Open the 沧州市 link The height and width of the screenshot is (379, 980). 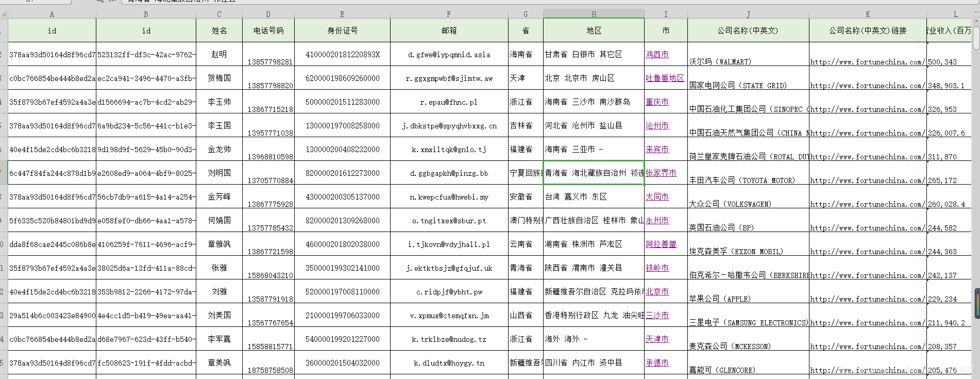pyautogui.click(x=657, y=125)
